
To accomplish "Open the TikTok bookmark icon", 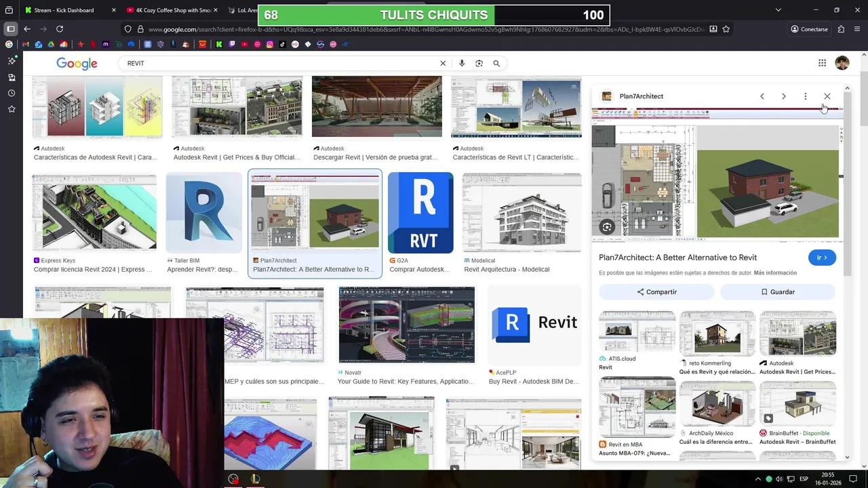I will click(283, 45).
